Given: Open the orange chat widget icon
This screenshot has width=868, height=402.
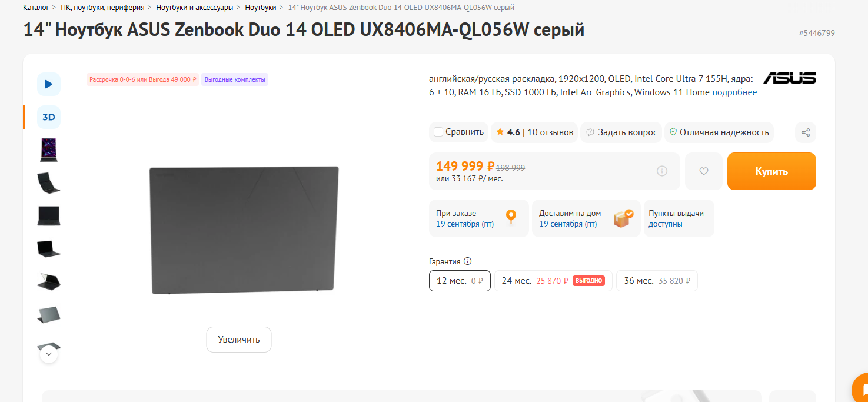Looking at the screenshot, I should (862, 389).
